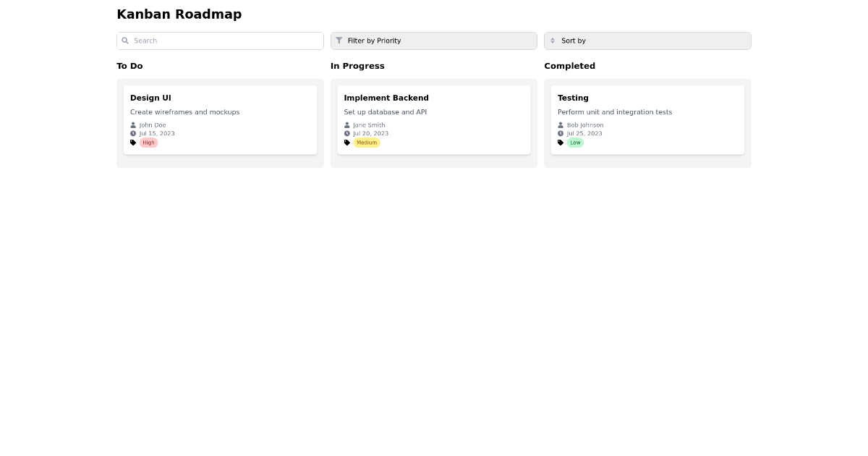Click 'Perform unit and integration tests' description

click(615, 112)
